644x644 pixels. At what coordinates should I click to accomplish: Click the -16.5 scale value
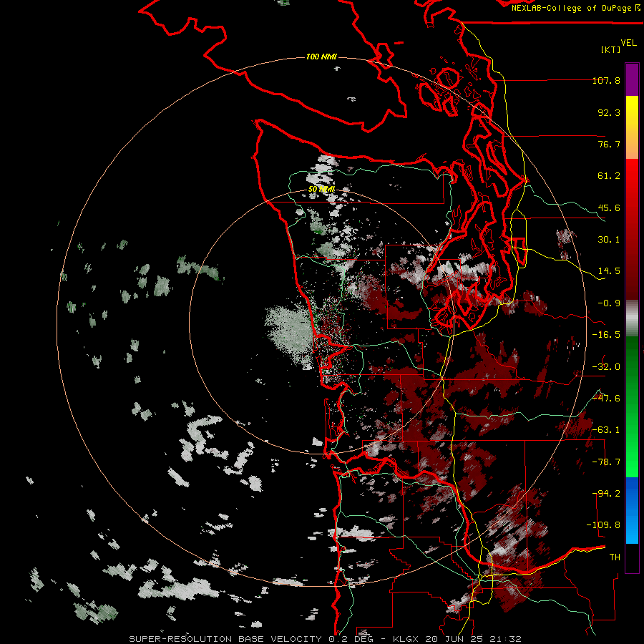click(606, 335)
